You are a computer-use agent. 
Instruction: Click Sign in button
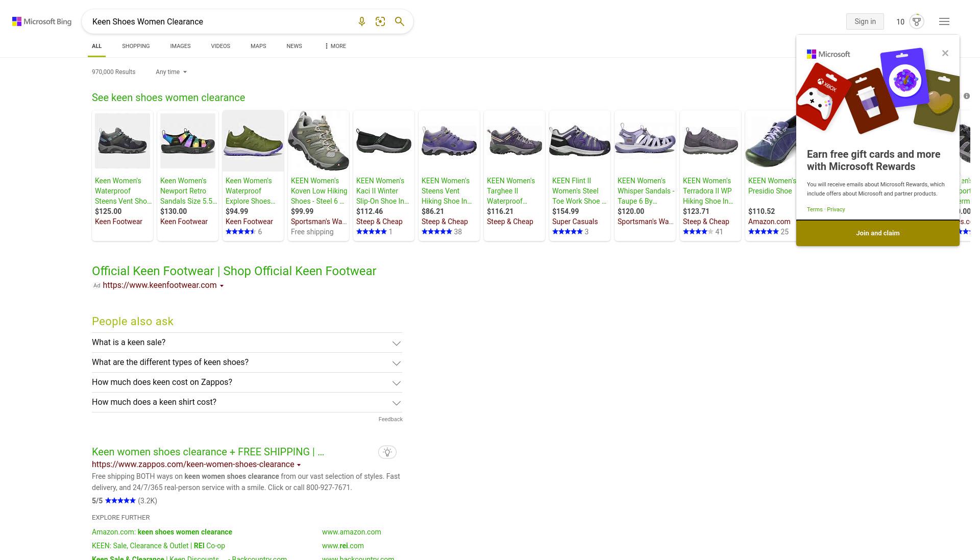(865, 21)
